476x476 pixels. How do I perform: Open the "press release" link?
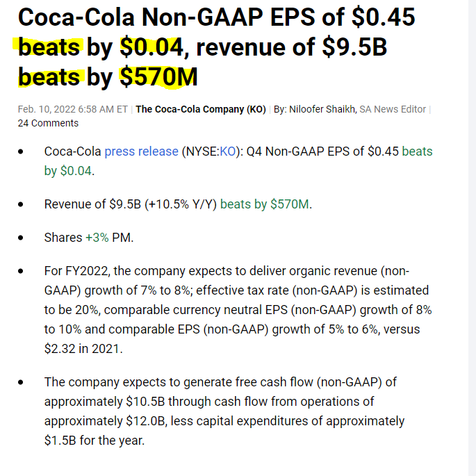point(141,151)
